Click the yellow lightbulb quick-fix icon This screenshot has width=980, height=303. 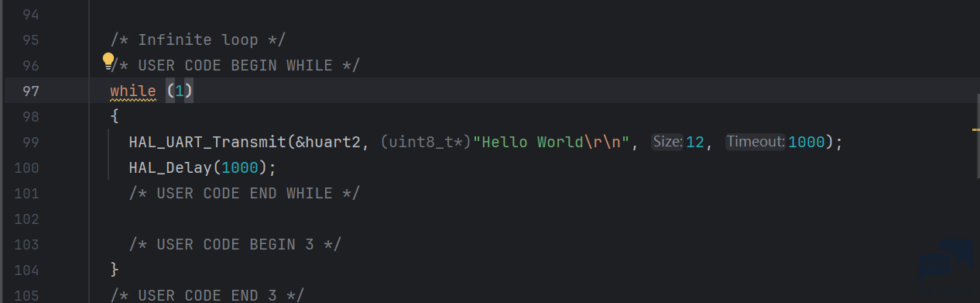click(x=108, y=61)
